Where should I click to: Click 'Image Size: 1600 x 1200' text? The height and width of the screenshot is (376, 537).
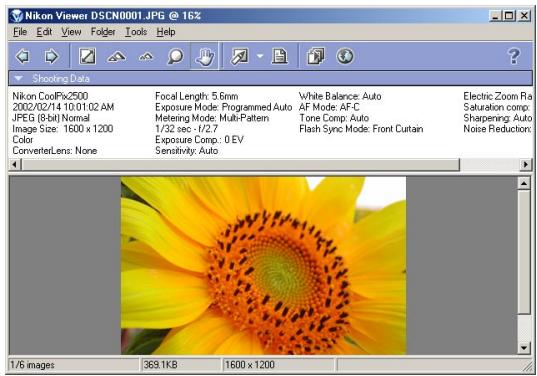pos(63,129)
